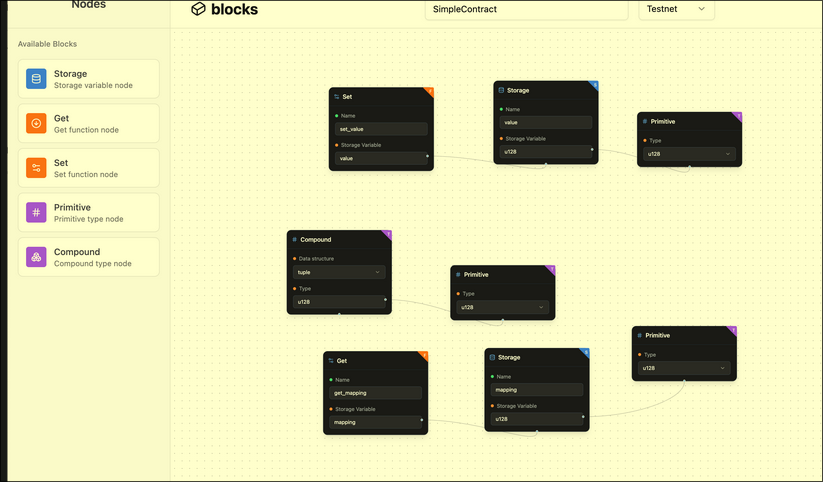Expand Type dropdown in top-right Primitive node
823x482 pixels.
click(x=690, y=154)
